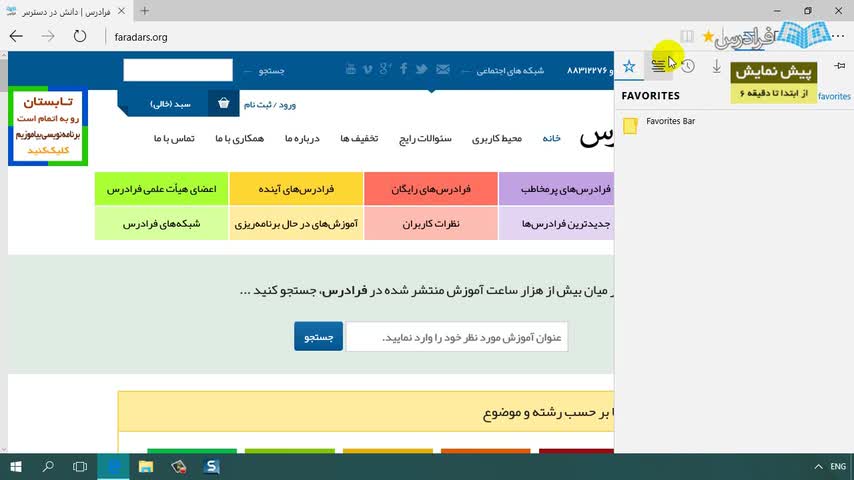Open the فرادرس‌های رایگان tile
Screen dimensions: 854x480
(431, 189)
